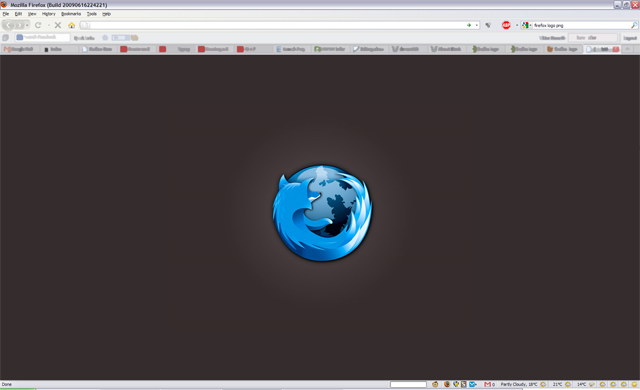Viewport: 640px width, 390px height.
Task: Click the Firefox logo image on the page
Action: [322, 213]
